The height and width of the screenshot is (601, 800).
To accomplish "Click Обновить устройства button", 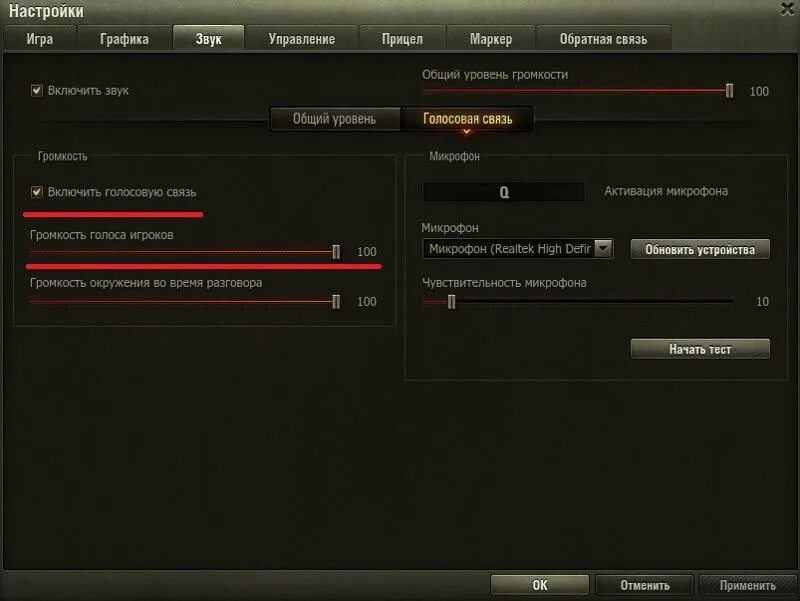I will click(700, 249).
